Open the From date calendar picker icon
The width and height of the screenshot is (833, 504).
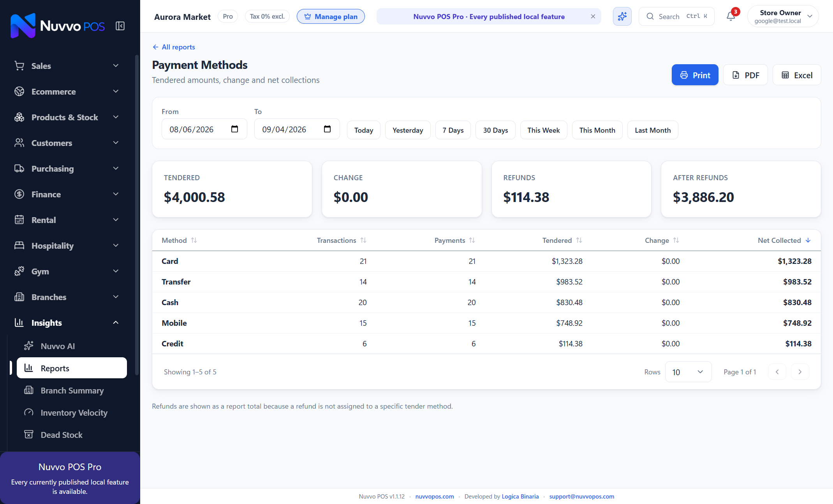(234, 129)
